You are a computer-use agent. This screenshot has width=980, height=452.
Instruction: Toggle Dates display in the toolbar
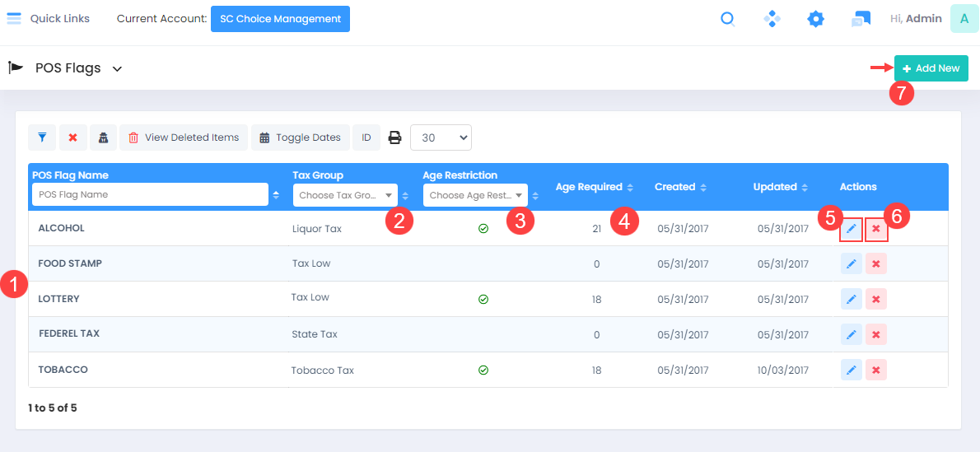[300, 137]
